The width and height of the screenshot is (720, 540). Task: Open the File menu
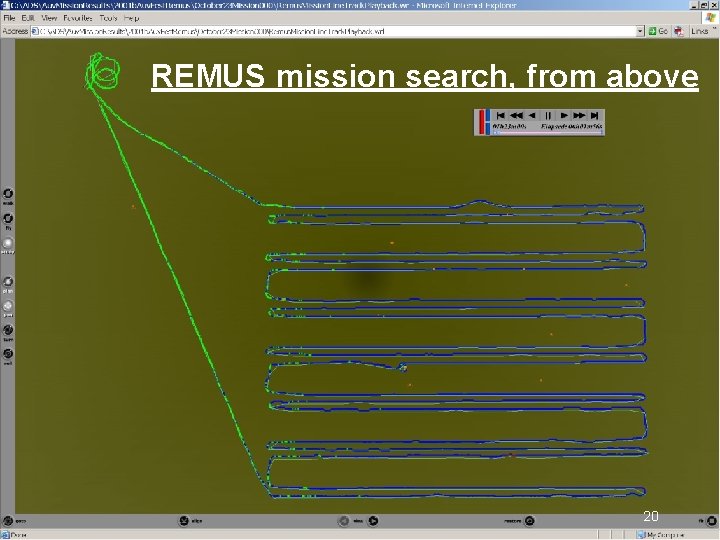9,18
